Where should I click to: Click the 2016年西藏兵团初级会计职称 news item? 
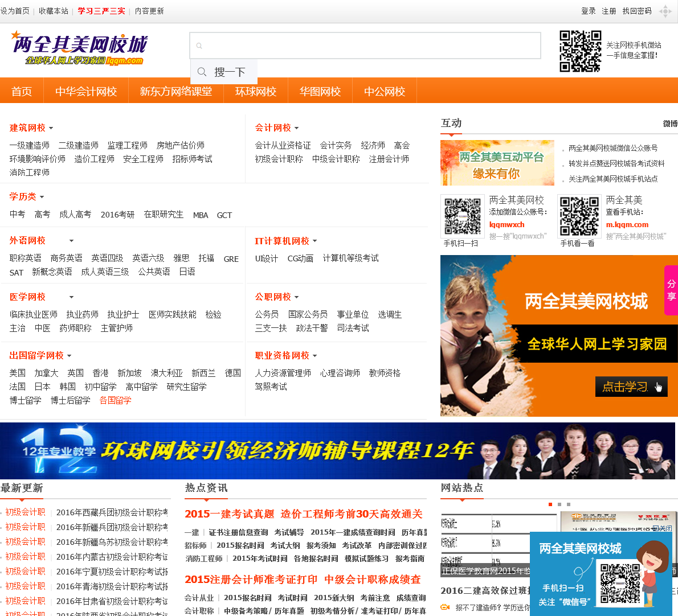pyautogui.click(x=112, y=513)
